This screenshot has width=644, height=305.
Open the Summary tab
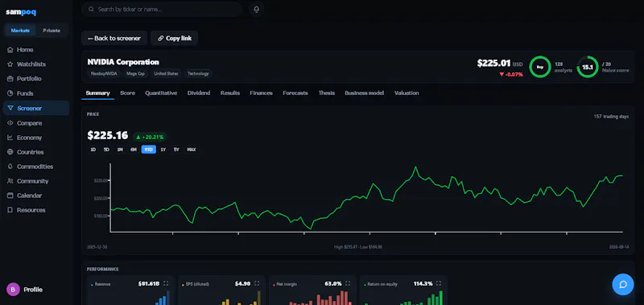tap(97, 93)
